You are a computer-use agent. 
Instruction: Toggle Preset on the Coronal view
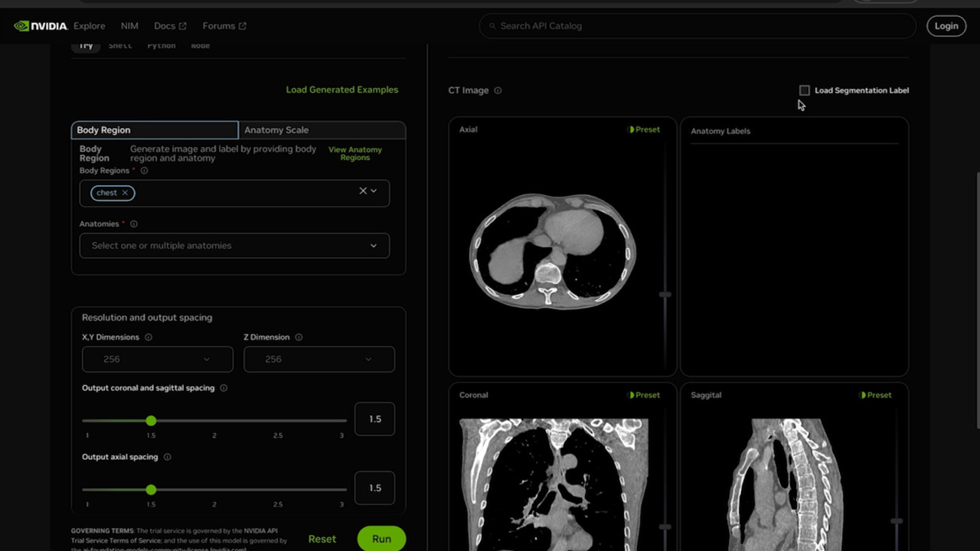tap(644, 395)
